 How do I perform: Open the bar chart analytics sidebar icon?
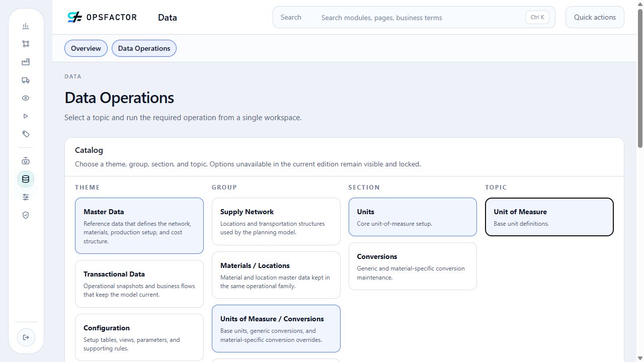[26, 26]
